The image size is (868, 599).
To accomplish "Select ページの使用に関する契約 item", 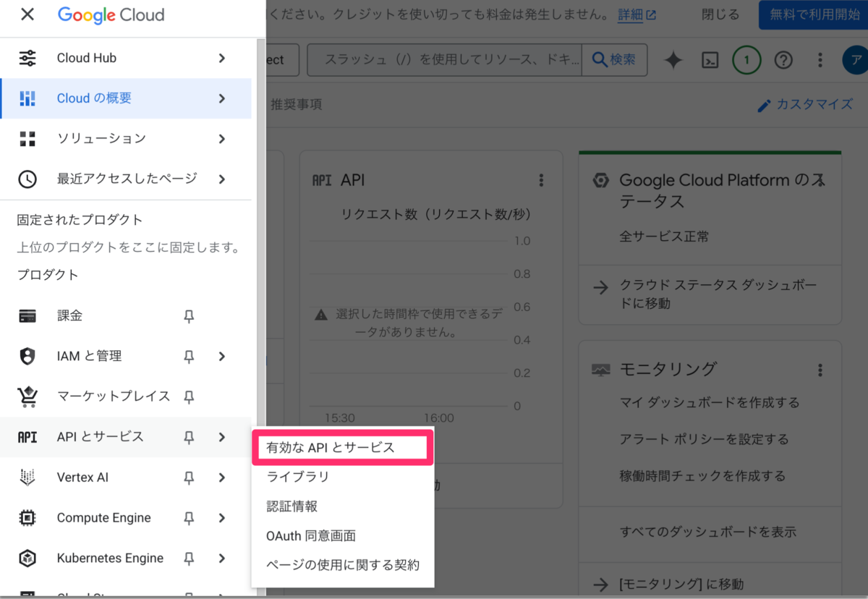I will tap(343, 565).
